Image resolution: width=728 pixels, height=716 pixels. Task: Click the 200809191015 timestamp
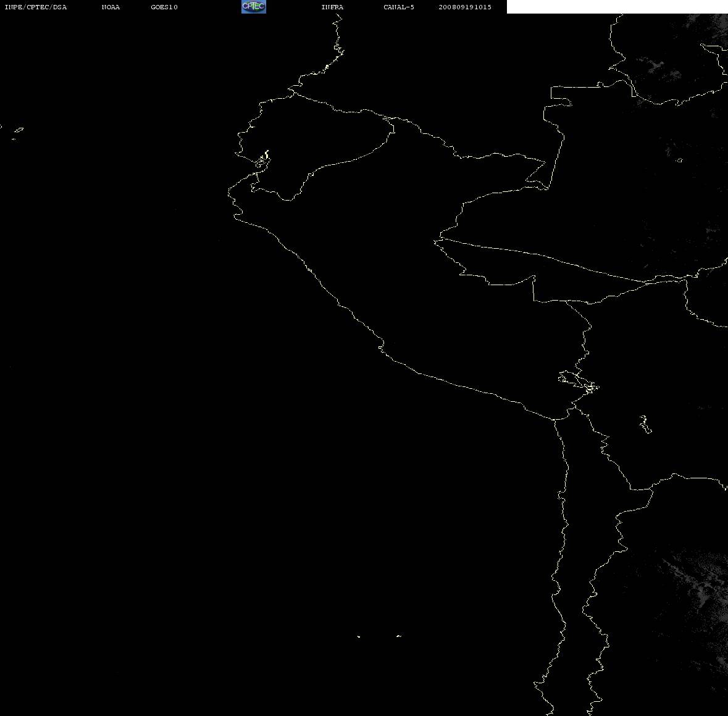pyautogui.click(x=465, y=7)
